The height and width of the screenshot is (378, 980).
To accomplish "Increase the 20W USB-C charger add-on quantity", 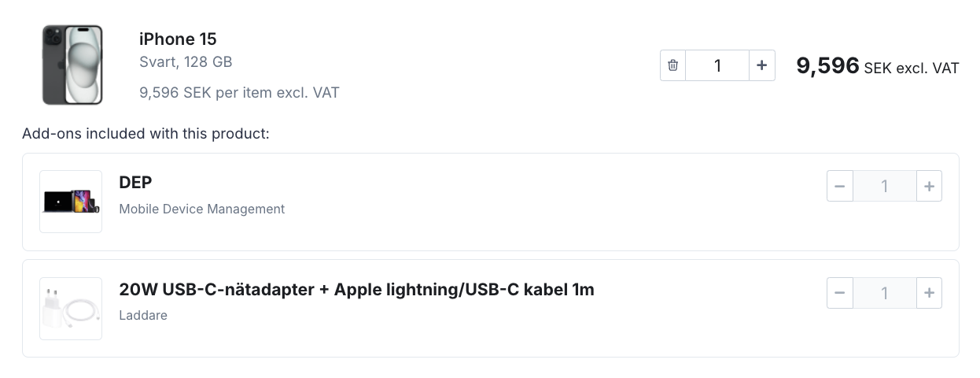I will 929,293.
